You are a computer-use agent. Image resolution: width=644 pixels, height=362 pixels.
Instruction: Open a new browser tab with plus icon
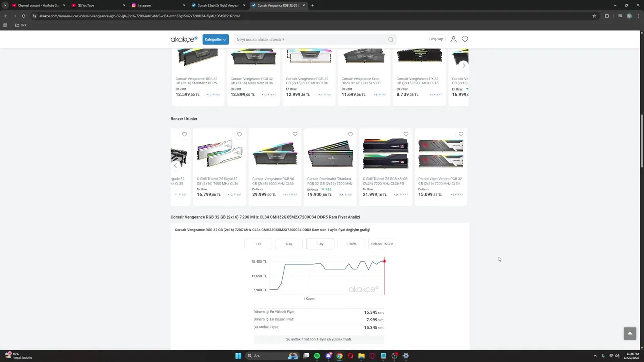coord(313,5)
